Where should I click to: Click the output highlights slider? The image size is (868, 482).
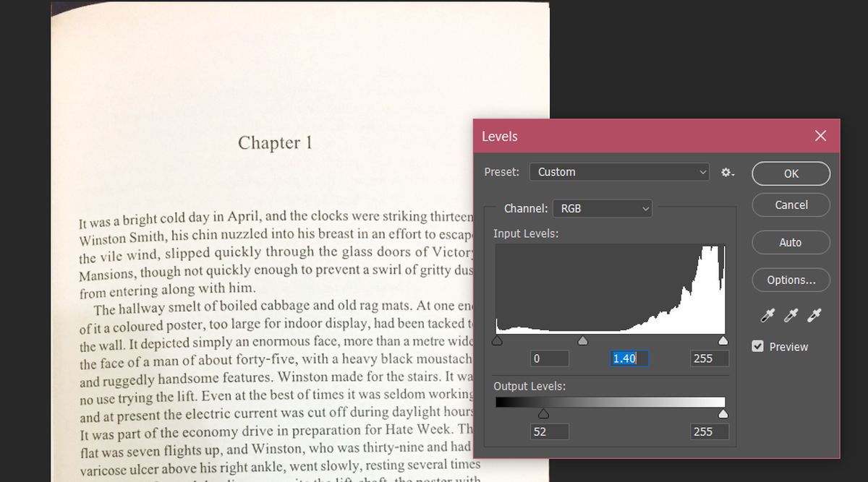point(723,413)
